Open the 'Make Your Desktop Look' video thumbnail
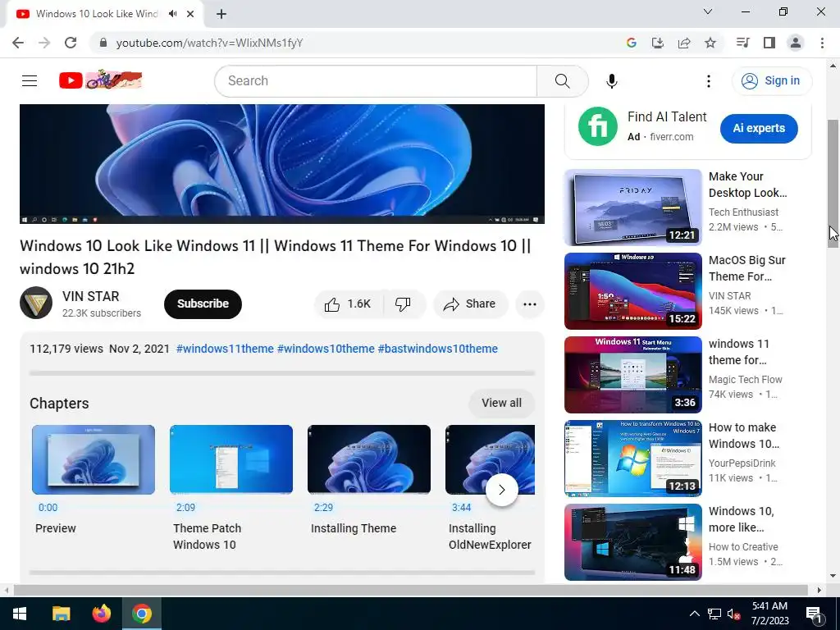840x630 pixels. 633,208
